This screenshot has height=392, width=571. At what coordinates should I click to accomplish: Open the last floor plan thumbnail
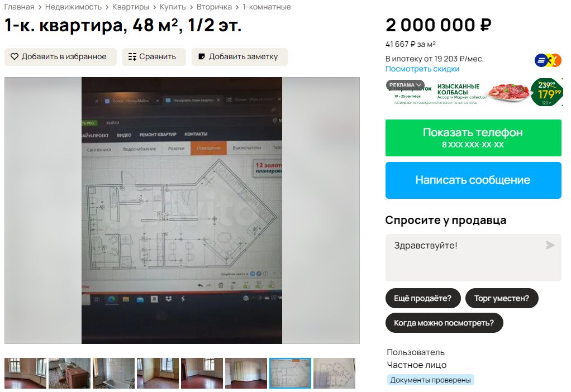(334, 373)
